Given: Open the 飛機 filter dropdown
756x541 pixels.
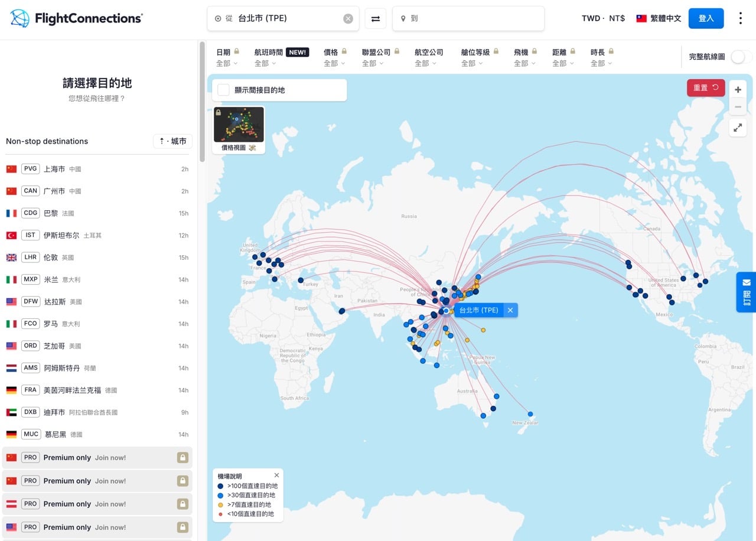Looking at the screenshot, I should coord(525,58).
